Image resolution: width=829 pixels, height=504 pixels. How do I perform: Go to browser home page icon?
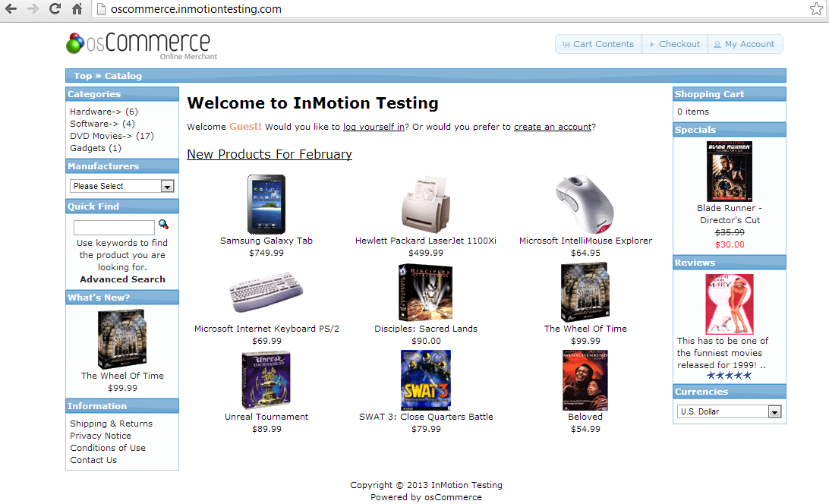(77, 9)
